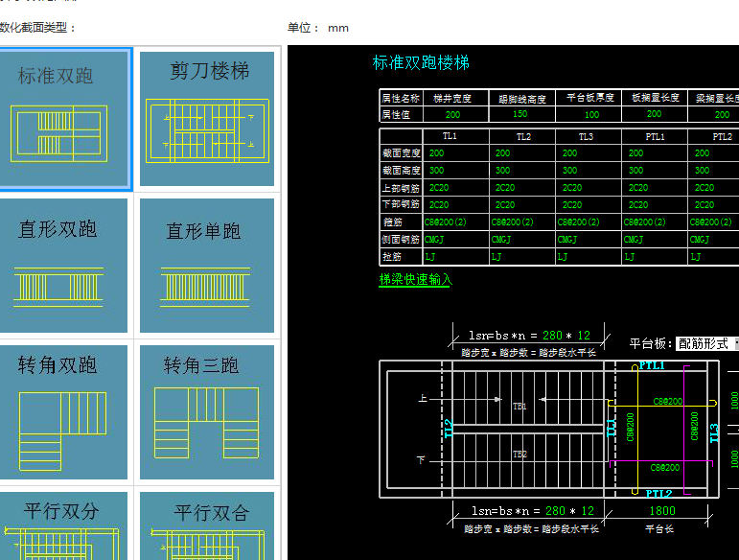This screenshot has height=560, width=739.
Task: Click the TL3 column header
Action: [586, 137]
